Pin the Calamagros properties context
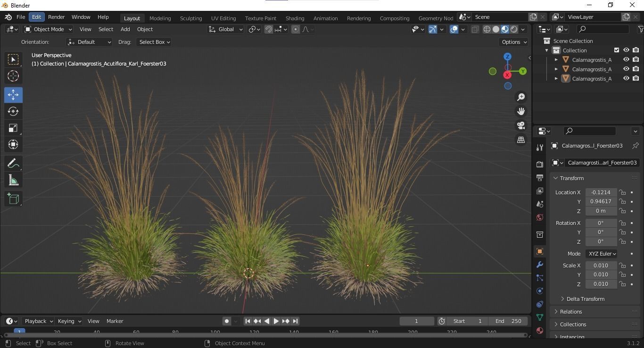Screen dimensions: 644x348 tap(636, 146)
